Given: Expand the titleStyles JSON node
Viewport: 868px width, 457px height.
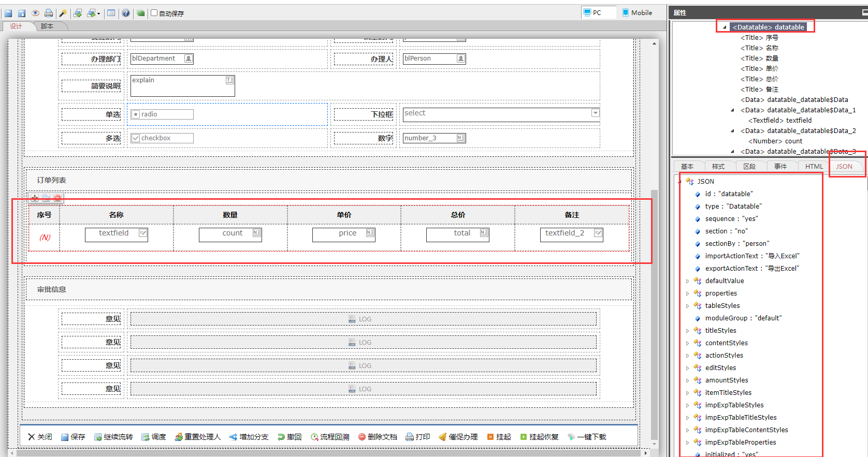Looking at the screenshot, I should tap(687, 331).
